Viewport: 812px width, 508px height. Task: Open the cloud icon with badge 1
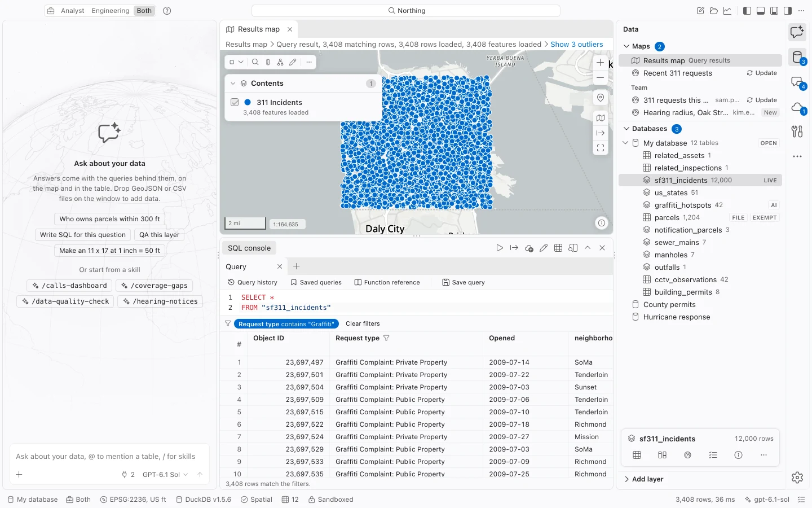(797, 107)
